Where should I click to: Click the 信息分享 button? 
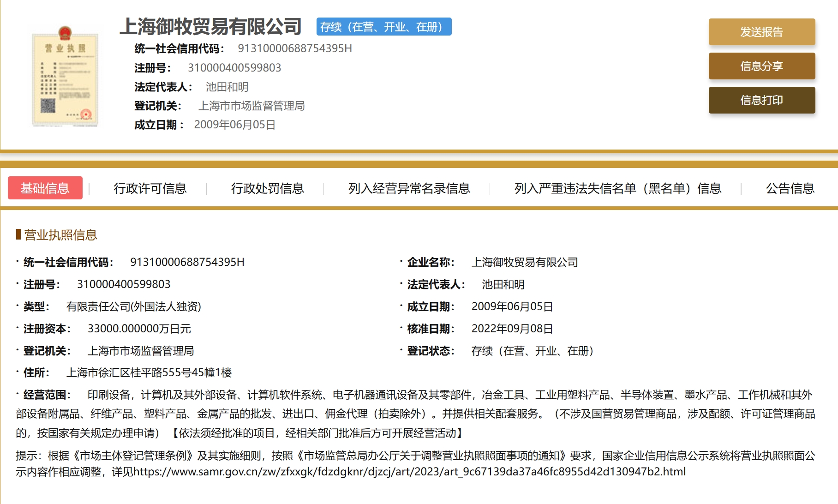pos(762,66)
